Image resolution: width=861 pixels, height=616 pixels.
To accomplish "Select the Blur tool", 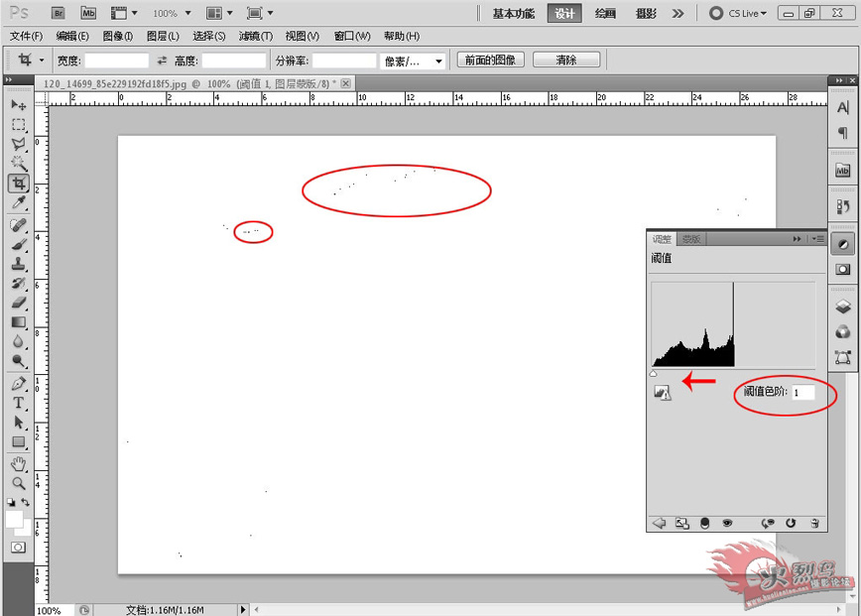I will pyautogui.click(x=18, y=341).
